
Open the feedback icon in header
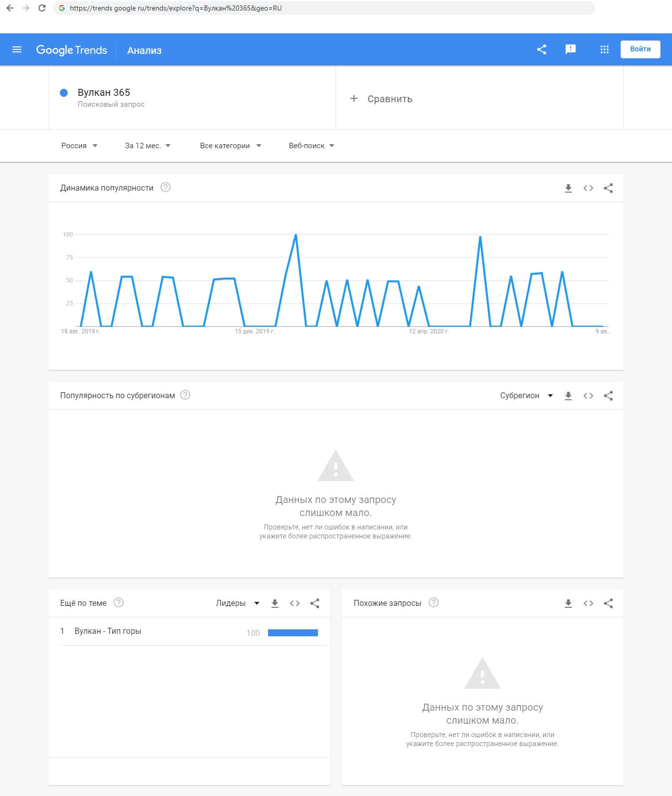[x=570, y=49]
